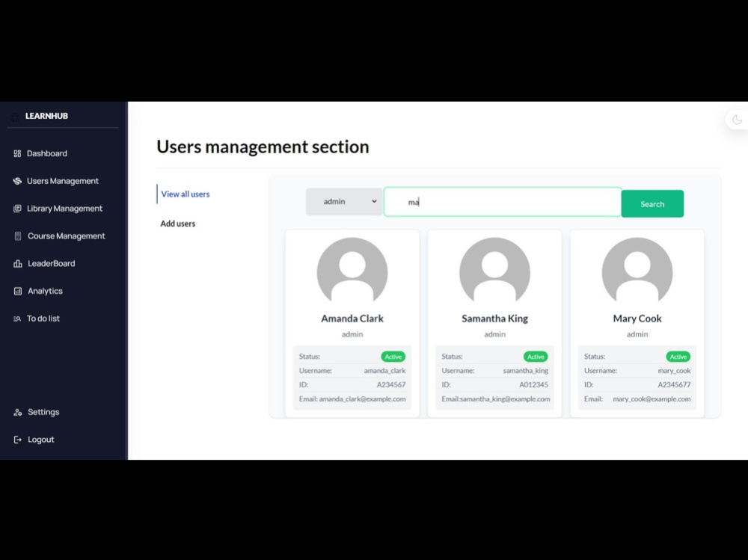The width and height of the screenshot is (748, 560).
Task: Click Active badge on Amanda Clark's card
Action: (393, 357)
